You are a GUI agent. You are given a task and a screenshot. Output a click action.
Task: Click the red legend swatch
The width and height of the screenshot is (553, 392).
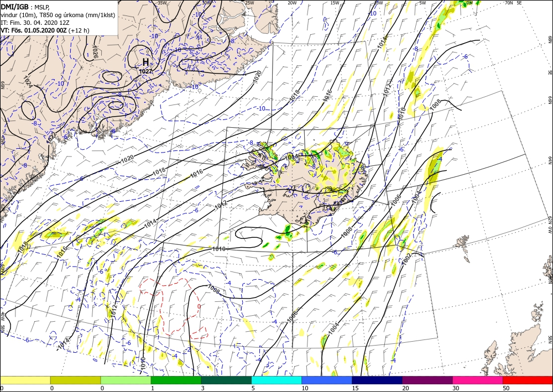click(x=528, y=380)
